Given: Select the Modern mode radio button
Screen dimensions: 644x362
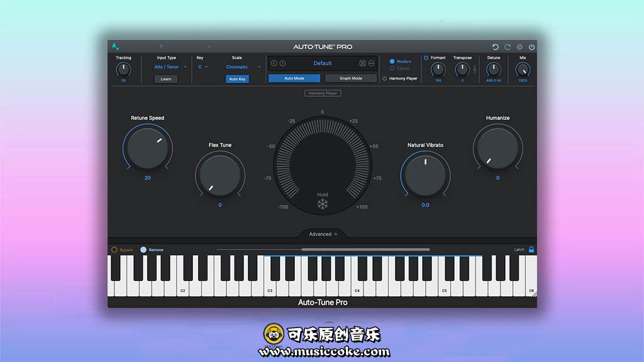Looking at the screenshot, I should tap(392, 61).
